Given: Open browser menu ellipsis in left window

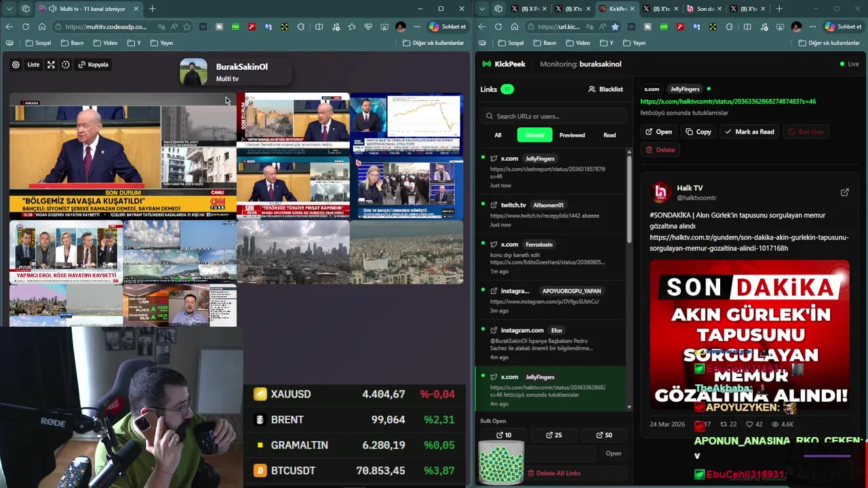Looking at the screenshot, I should pos(417,26).
